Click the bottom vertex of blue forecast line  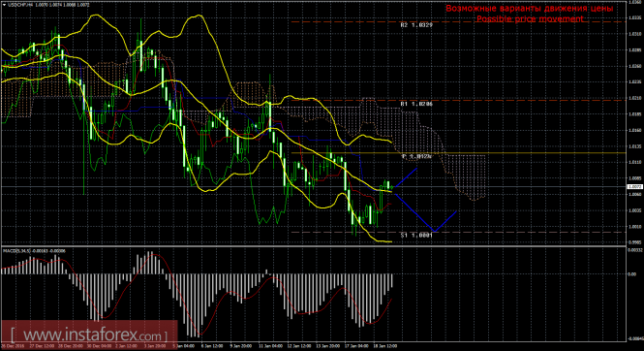pos(433,232)
